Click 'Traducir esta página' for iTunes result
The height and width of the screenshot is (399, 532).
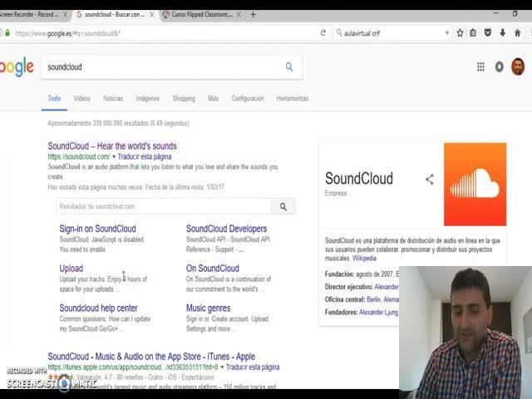click(x=253, y=367)
